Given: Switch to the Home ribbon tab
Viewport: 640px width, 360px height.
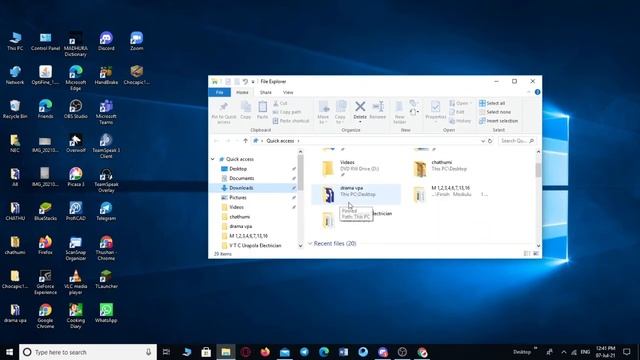Looking at the screenshot, I should click(x=242, y=92).
